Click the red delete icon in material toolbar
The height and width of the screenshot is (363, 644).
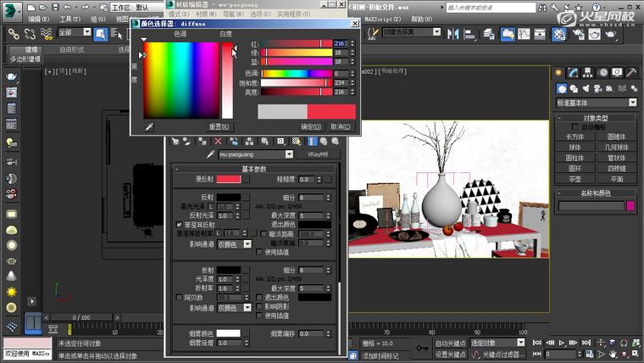click(218, 142)
